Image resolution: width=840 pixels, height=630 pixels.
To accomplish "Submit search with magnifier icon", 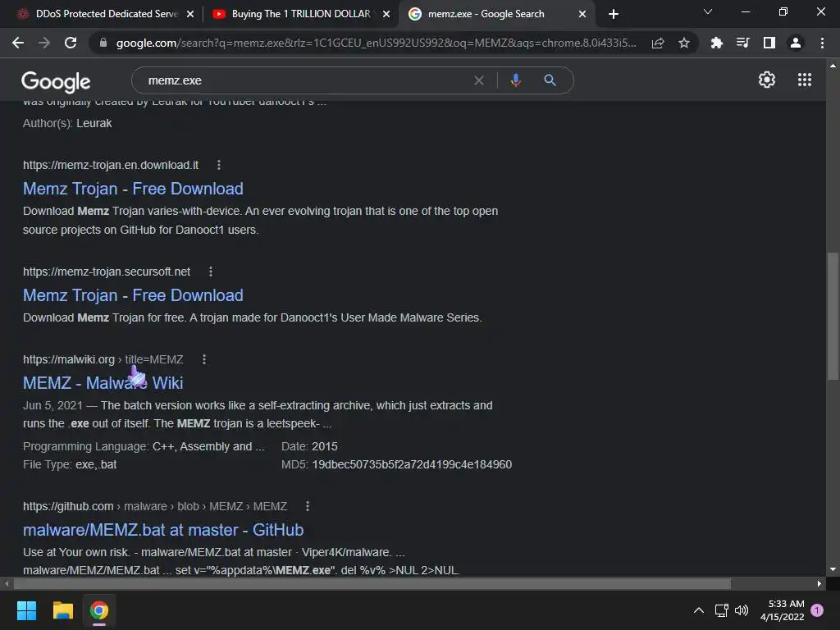I will 550,80.
